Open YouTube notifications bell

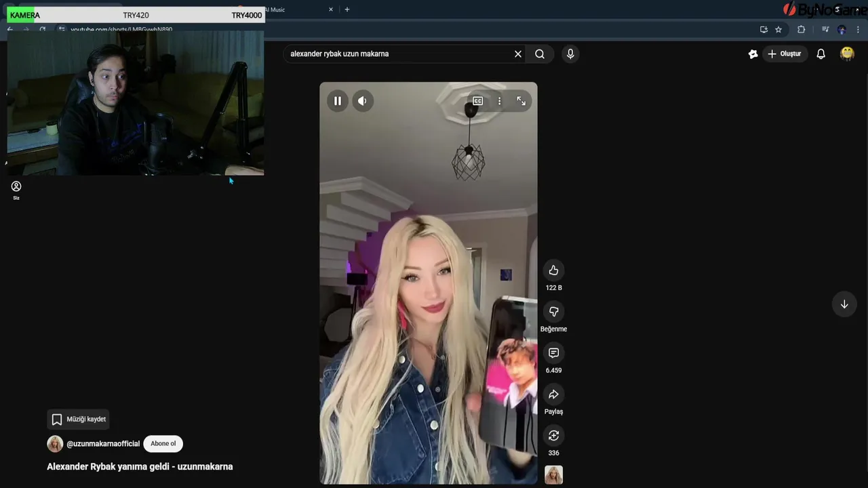(821, 54)
